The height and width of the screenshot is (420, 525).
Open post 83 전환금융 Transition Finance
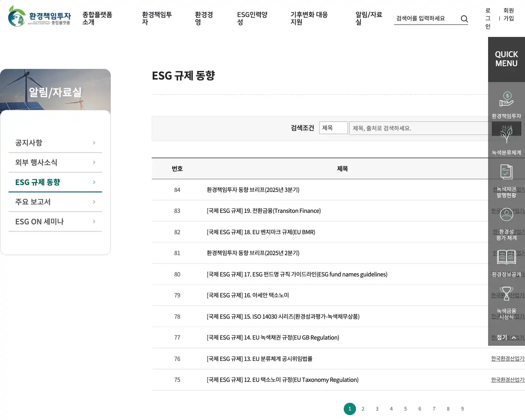click(263, 211)
